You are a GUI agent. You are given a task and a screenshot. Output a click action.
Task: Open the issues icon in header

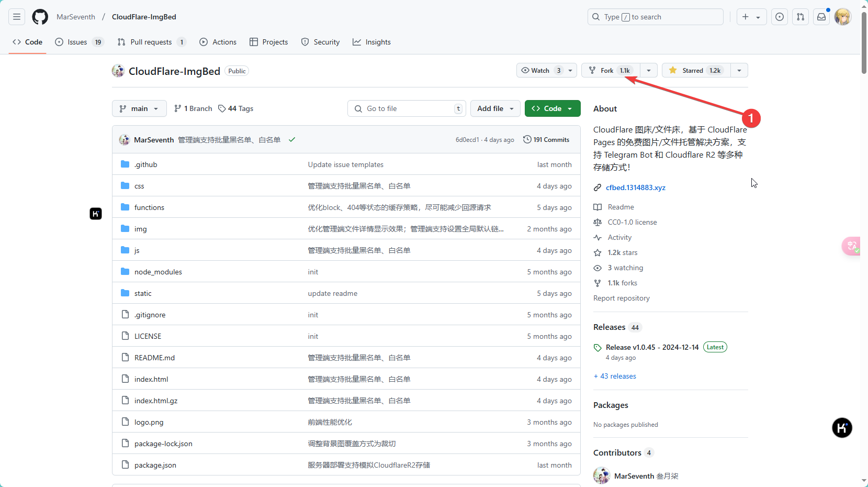click(780, 17)
